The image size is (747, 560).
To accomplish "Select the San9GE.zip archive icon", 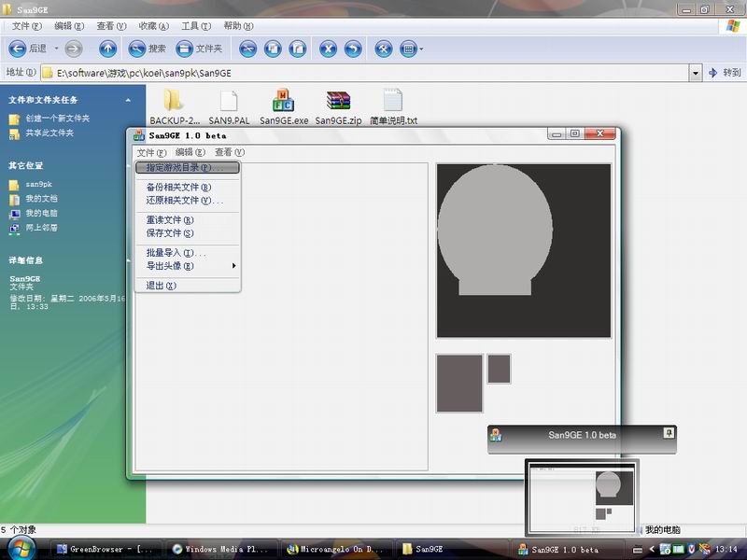I will [x=338, y=102].
